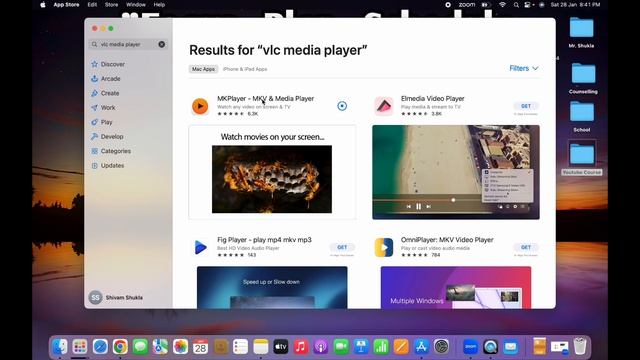Open the OmniPlayer app icon
This screenshot has height=360, width=640.
384,247
